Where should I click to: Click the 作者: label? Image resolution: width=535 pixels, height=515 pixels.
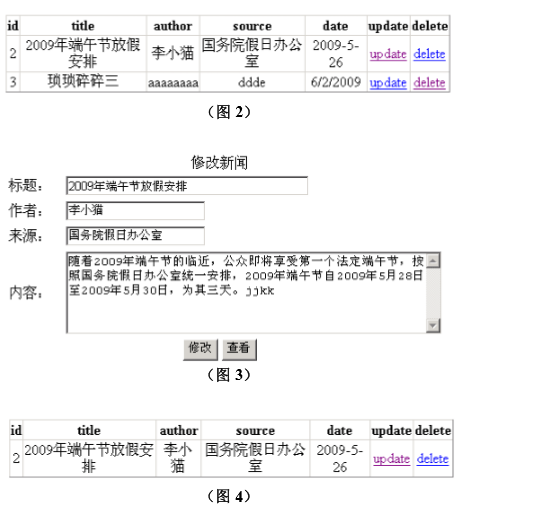[26, 210]
